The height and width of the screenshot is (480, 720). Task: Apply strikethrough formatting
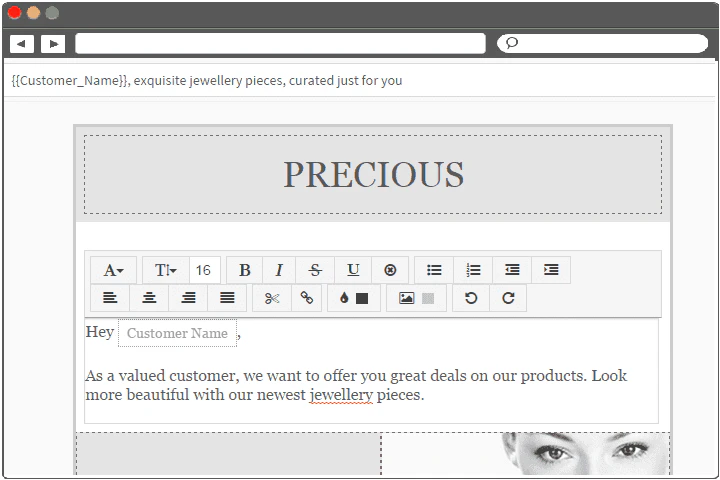pyautogui.click(x=315, y=270)
